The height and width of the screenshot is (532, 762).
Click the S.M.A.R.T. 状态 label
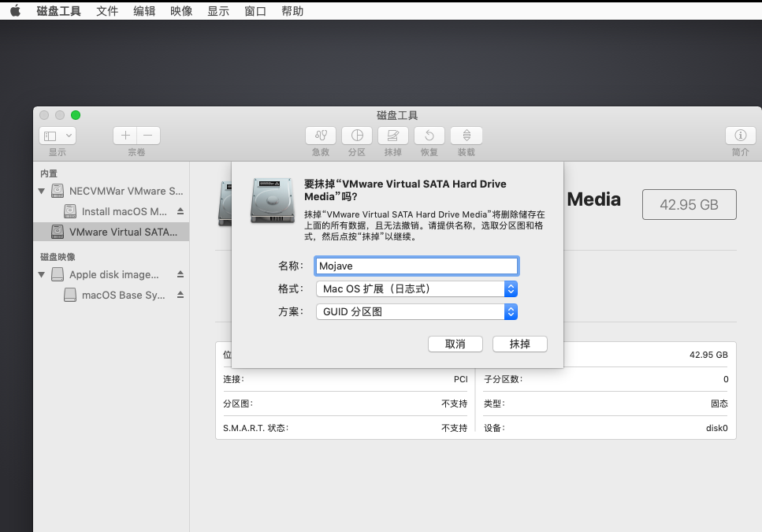tap(255, 428)
